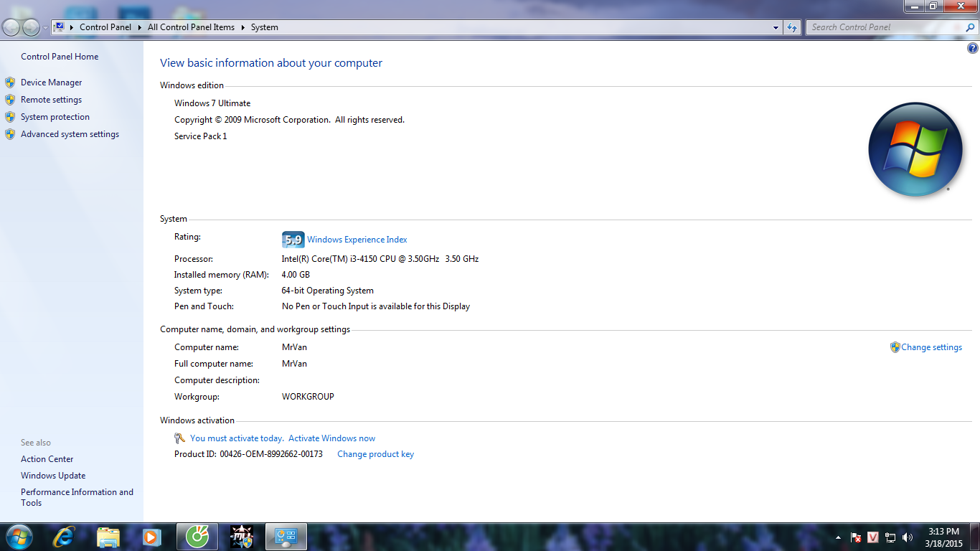Open volume speaker tray icon
980x551 pixels.
click(x=908, y=537)
